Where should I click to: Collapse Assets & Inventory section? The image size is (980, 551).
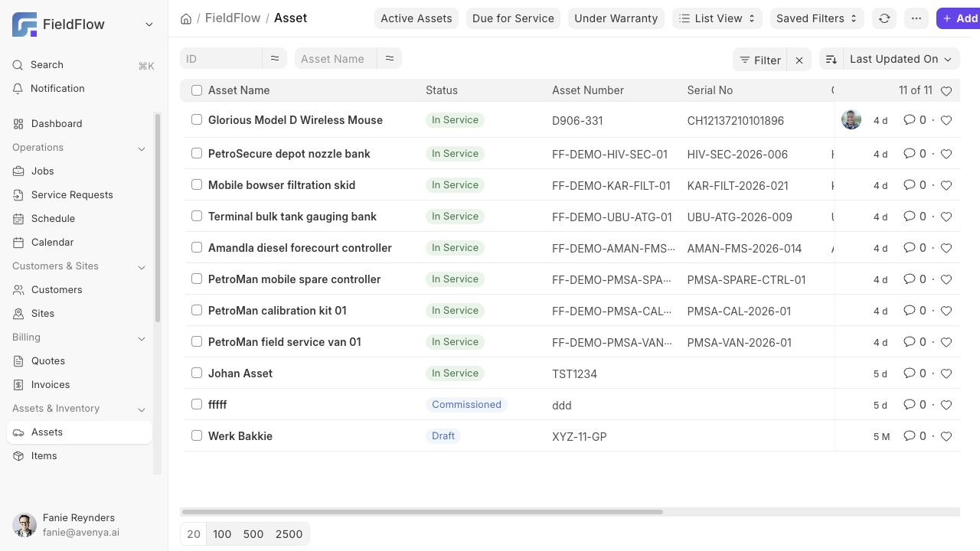coord(142,409)
